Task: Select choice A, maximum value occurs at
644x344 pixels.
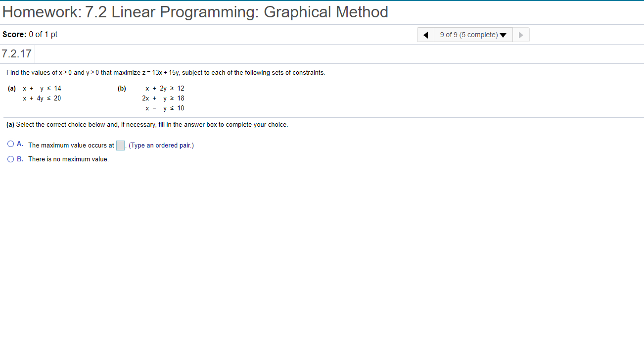Action: click(10, 144)
